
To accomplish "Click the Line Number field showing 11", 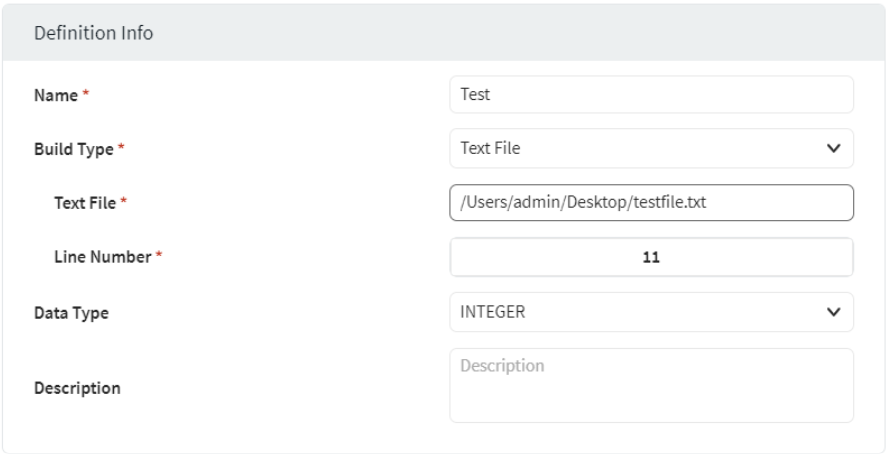I will [x=651, y=257].
